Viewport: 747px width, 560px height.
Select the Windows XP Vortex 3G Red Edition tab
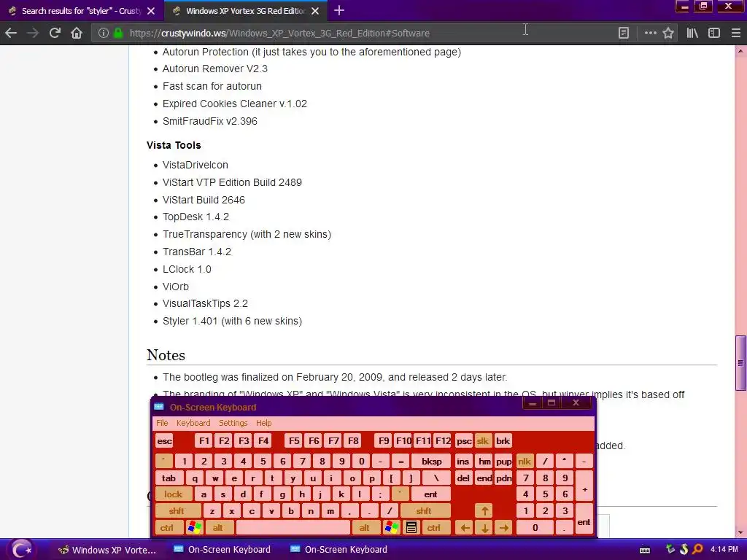tap(245, 10)
